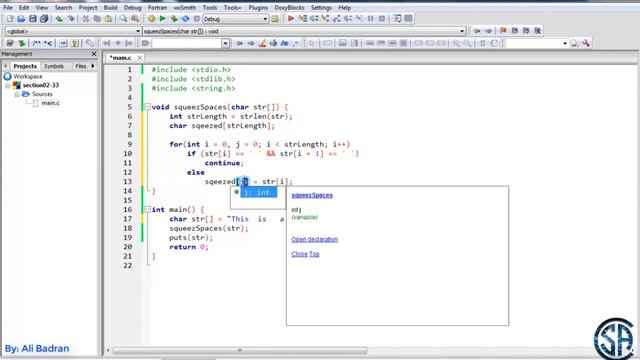Undo the last edit via toolbar
Image resolution: width=640 pixels, height=360 pixels.
(x=59, y=19)
